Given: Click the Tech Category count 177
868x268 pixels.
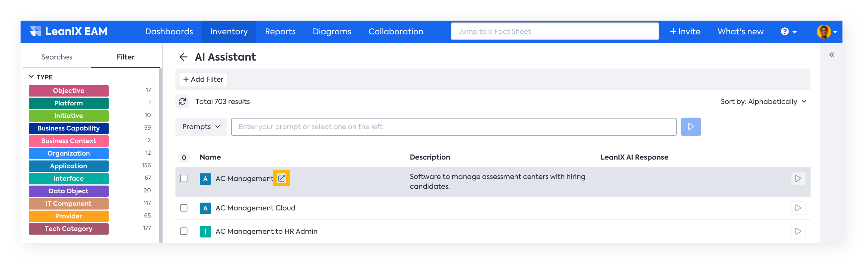Looking at the screenshot, I should pyautogui.click(x=147, y=228).
